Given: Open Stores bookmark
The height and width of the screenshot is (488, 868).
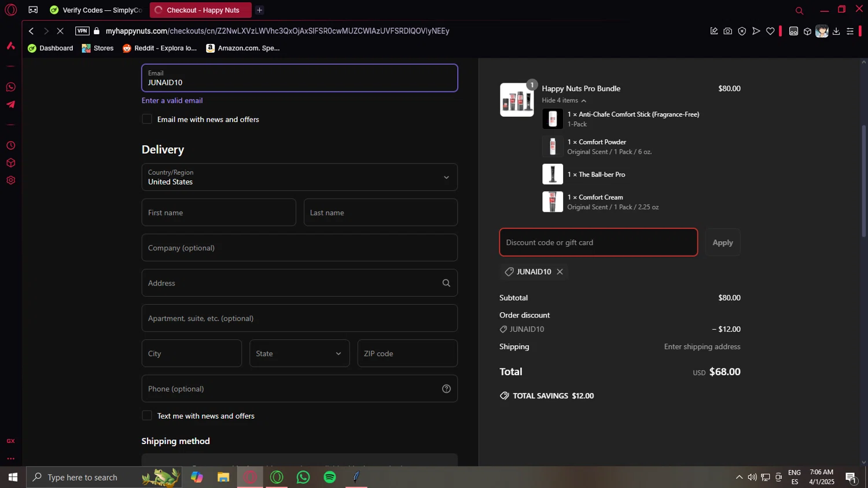Looking at the screenshot, I should [98, 48].
